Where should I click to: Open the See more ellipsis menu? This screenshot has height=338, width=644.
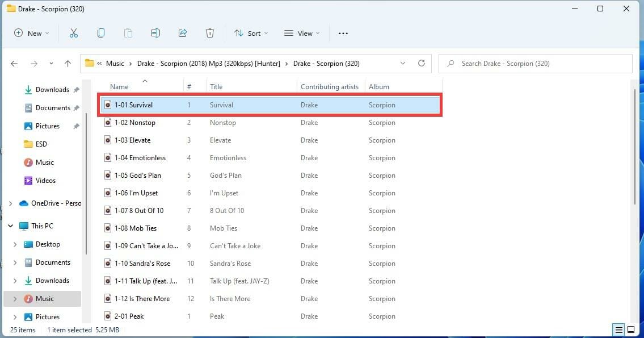click(x=343, y=34)
